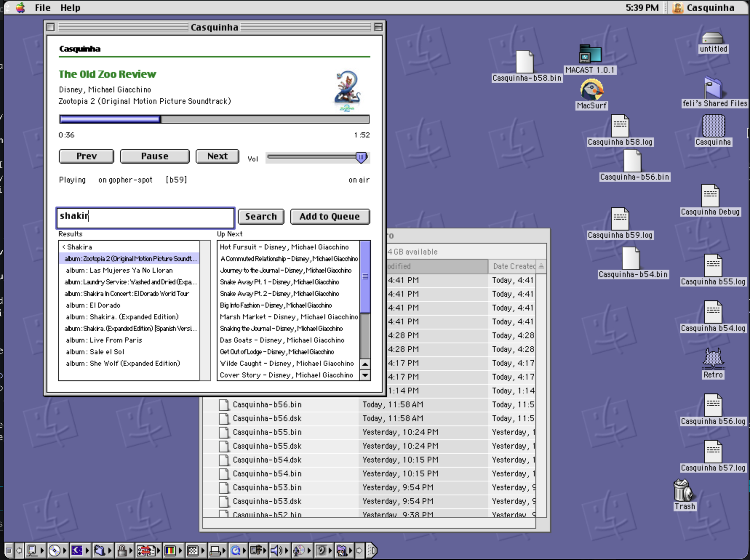The image size is (750, 560).
Task: Select the Retro application icon
Action: (x=713, y=359)
